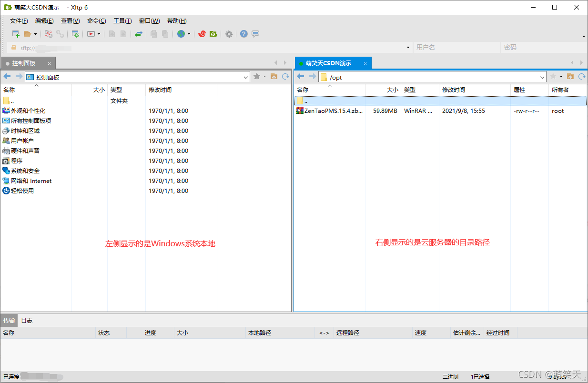Click the Disconnect toolbar icon

(49, 34)
